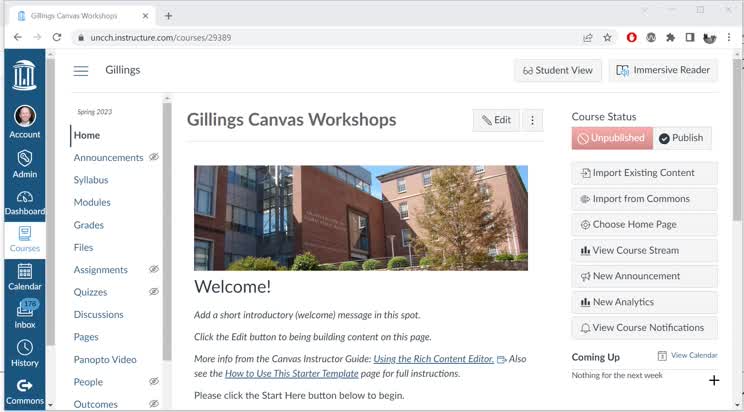The image size is (744, 412).
Task: Reload the page in the browser
Action: pos(57,37)
